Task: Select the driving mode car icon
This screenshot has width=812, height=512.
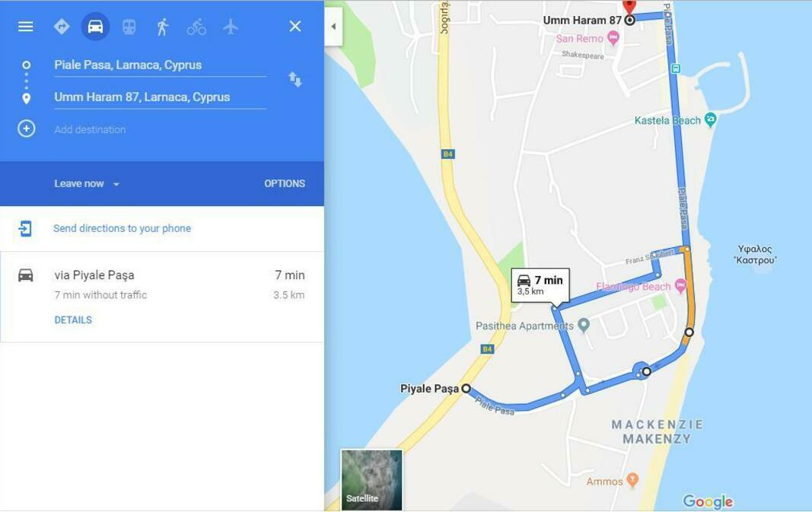Action: point(95,27)
